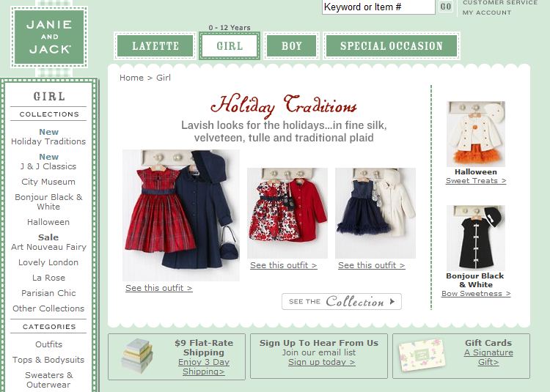Click the Keyword or Item # search field
550x392 pixels.
click(x=378, y=7)
